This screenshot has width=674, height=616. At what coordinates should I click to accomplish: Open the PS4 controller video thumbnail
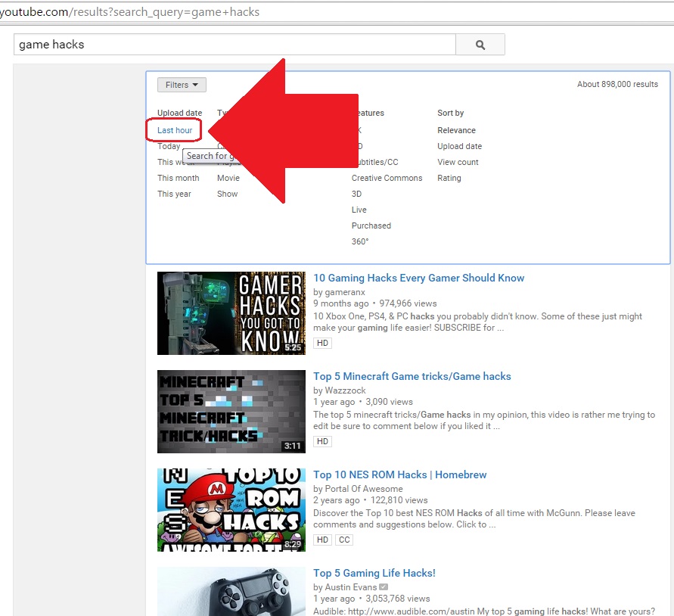coord(231,592)
